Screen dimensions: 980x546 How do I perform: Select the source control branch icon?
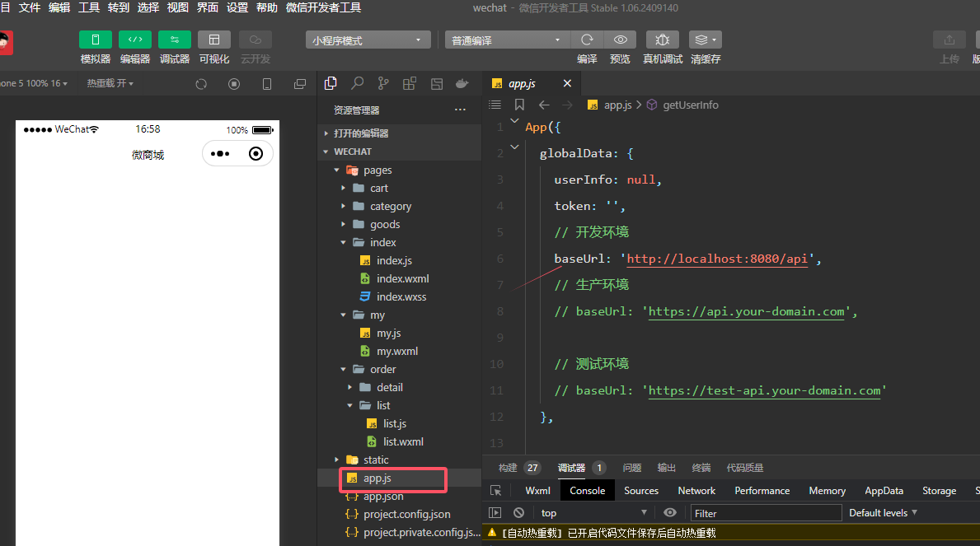pos(383,83)
